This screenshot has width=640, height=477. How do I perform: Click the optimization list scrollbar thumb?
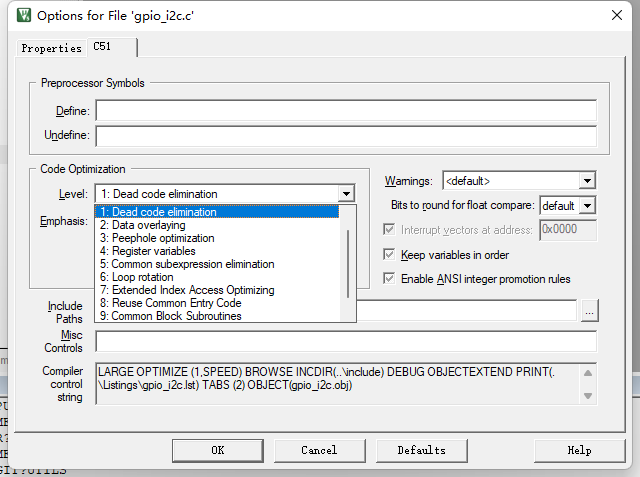(x=348, y=264)
